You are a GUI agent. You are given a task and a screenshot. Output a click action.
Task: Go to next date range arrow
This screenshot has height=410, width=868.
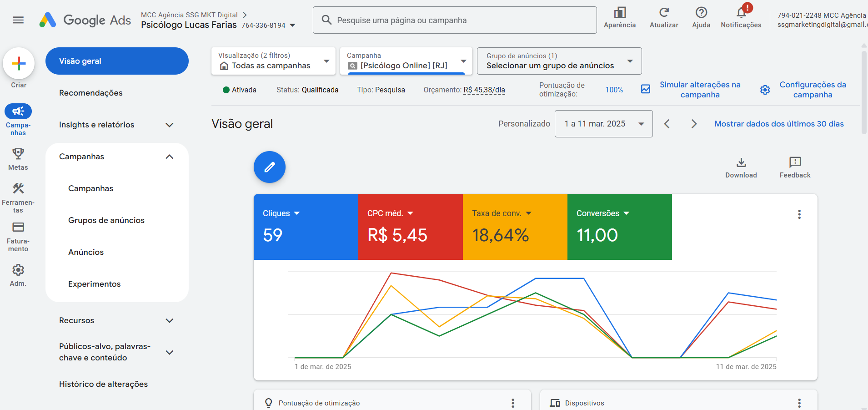(694, 124)
